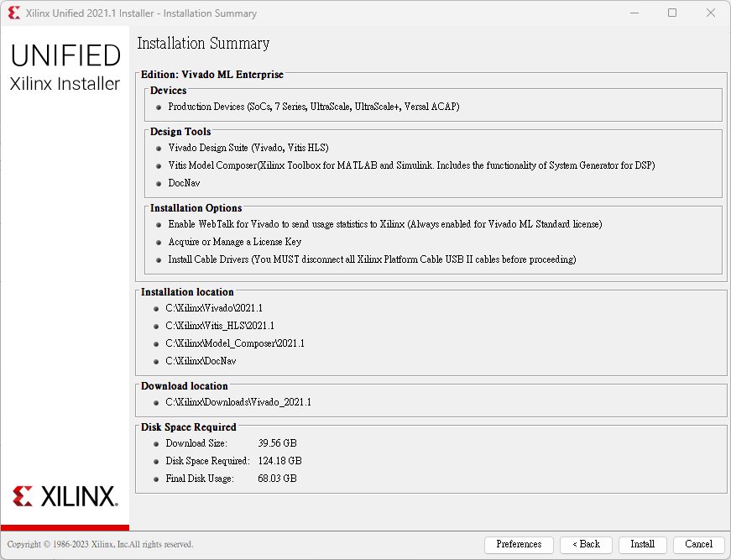
Task: Click the 'Production Devices' entry
Action: click(314, 107)
